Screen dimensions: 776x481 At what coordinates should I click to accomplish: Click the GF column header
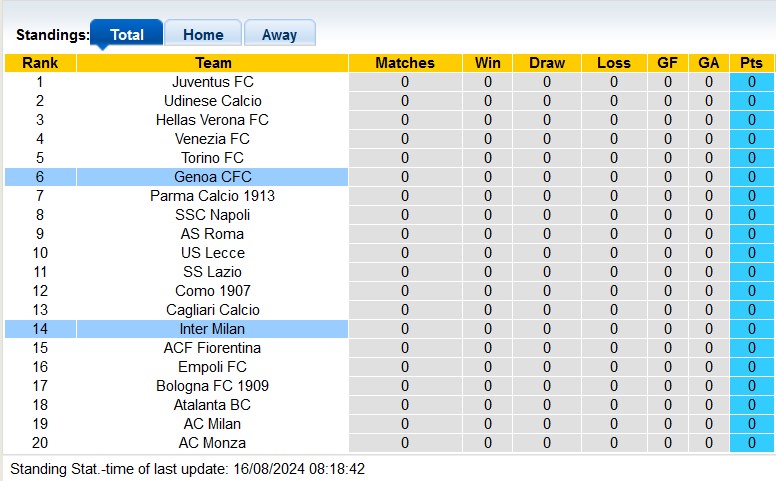(x=668, y=63)
